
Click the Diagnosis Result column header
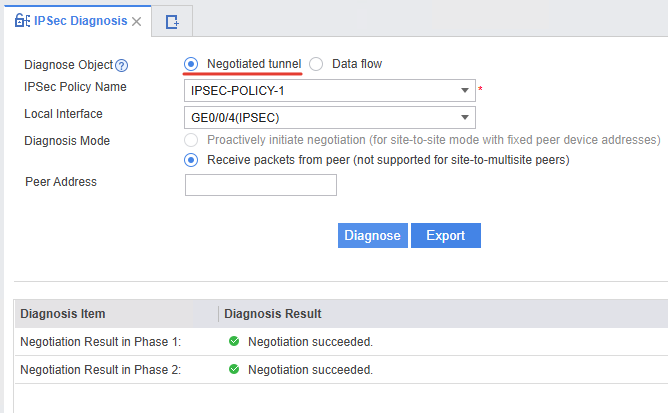pos(273,314)
